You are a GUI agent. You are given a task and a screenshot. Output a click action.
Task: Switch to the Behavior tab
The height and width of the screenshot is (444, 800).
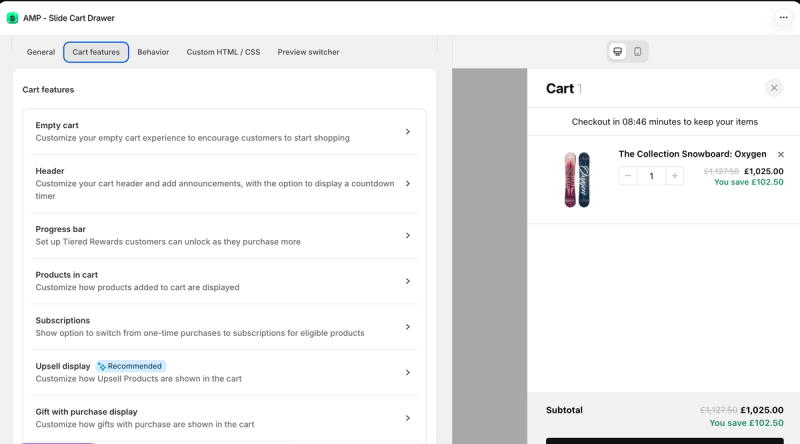coord(153,52)
